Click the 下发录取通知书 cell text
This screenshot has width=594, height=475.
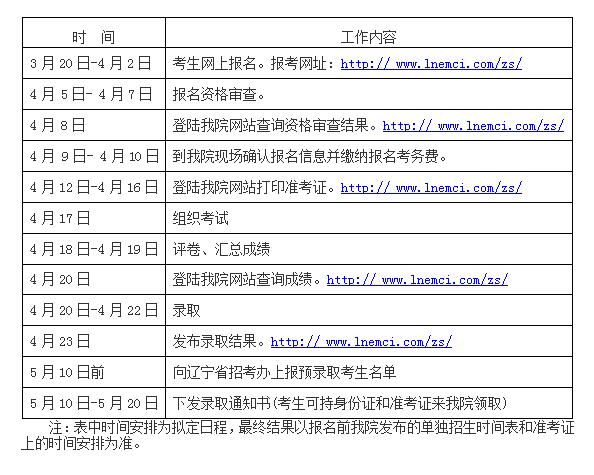click(340, 403)
